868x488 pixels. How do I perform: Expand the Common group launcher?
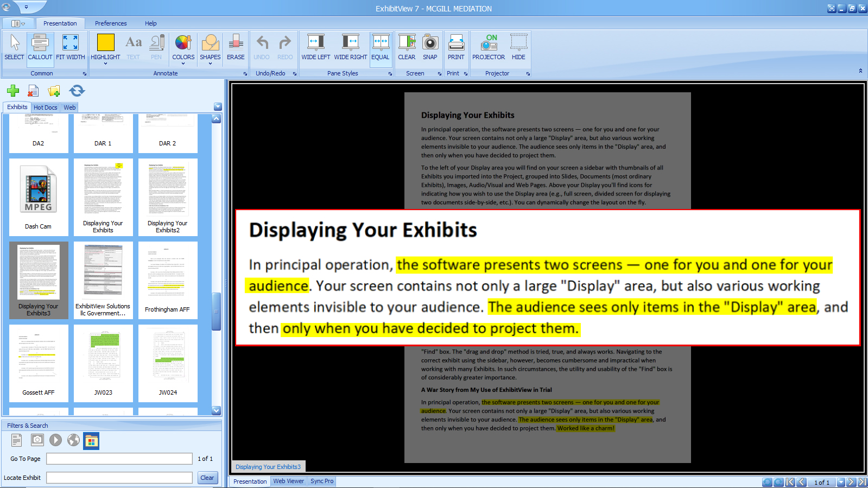point(84,74)
